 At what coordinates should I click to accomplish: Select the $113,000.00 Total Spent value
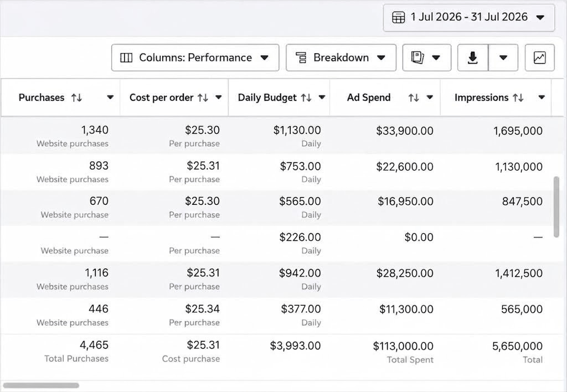(403, 346)
